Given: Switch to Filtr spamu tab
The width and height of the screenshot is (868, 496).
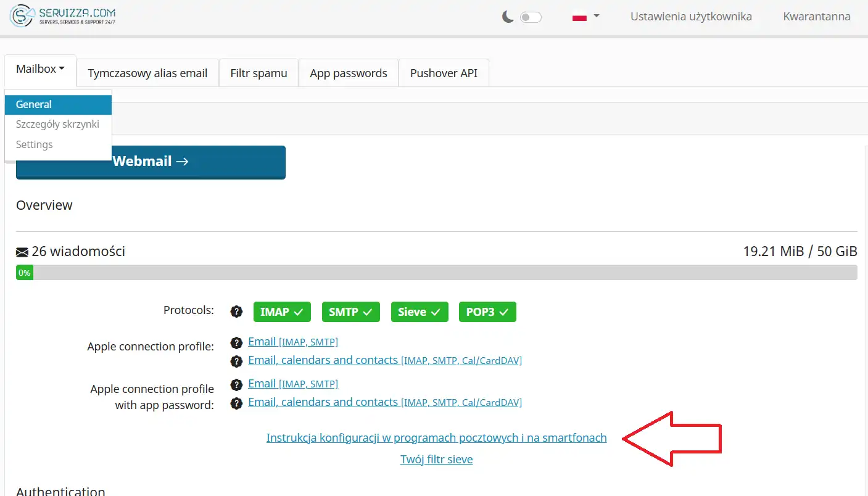Looking at the screenshot, I should tap(259, 73).
